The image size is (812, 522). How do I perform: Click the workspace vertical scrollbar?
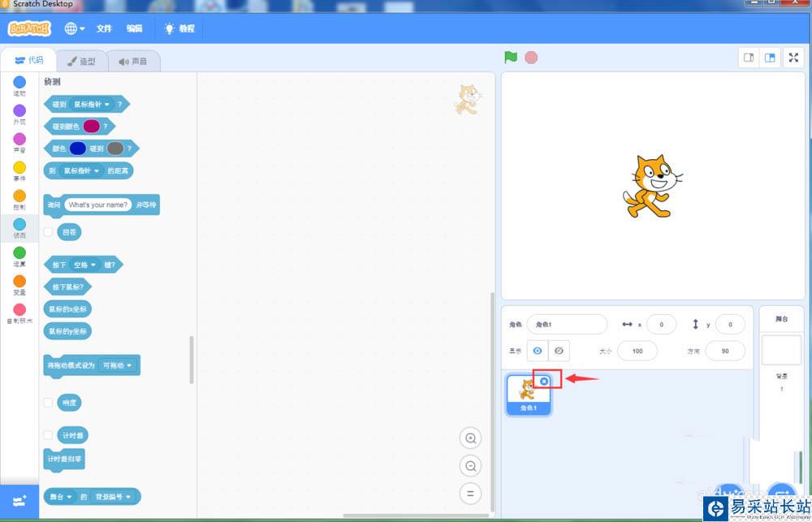(x=492, y=403)
